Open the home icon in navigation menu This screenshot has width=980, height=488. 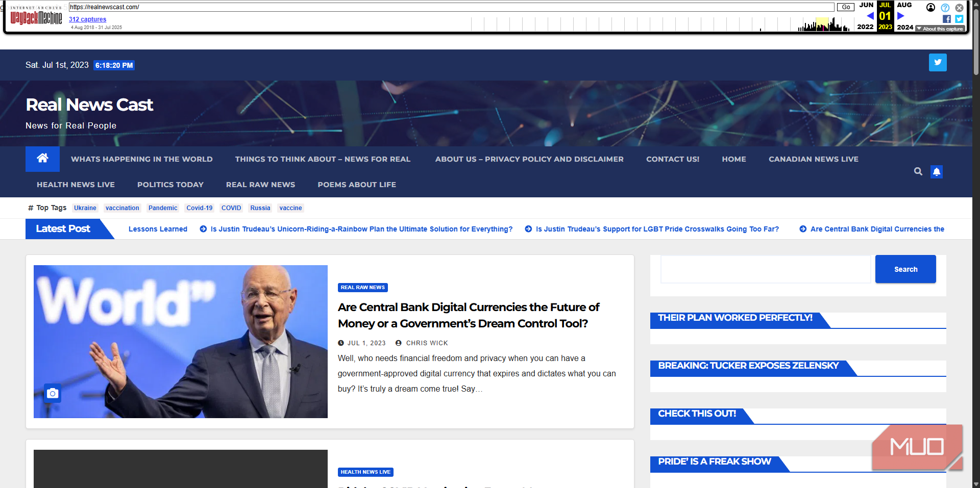pyautogui.click(x=42, y=159)
